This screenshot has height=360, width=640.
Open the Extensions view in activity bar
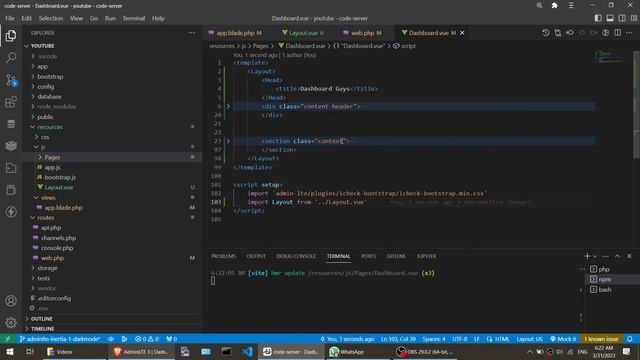click(11, 102)
